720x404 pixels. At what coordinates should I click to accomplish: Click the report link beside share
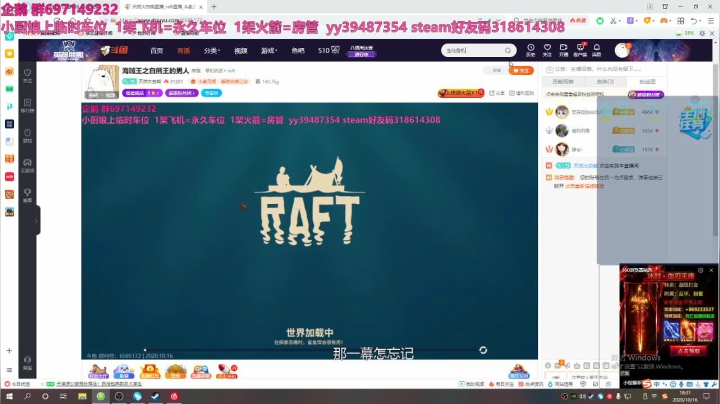(521, 93)
